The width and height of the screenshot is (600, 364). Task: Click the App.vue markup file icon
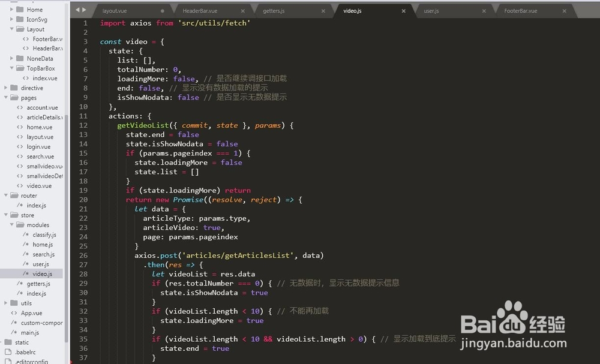point(14,313)
